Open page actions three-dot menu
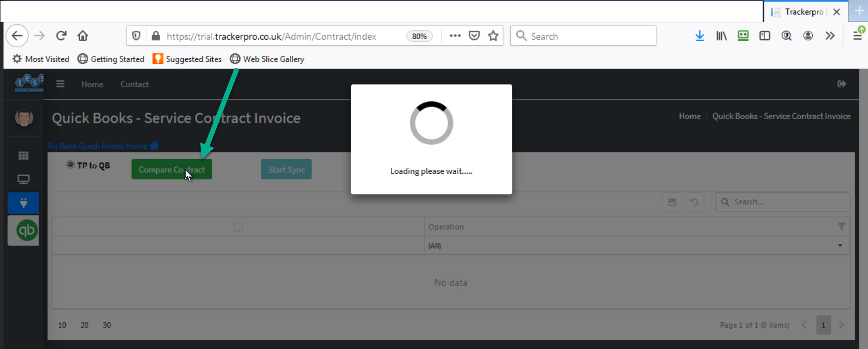 (455, 36)
